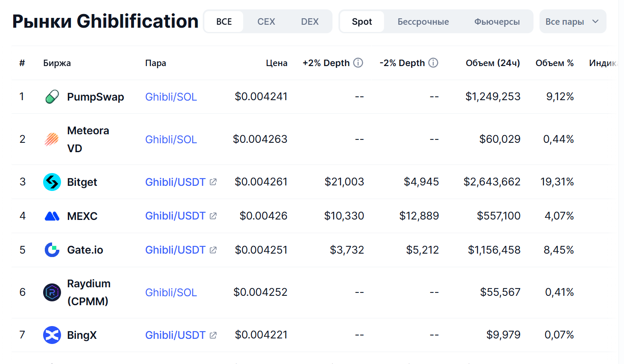Sort by the Объем (24ч) column header
Viewport: 624px width, 364px height.
(x=493, y=63)
